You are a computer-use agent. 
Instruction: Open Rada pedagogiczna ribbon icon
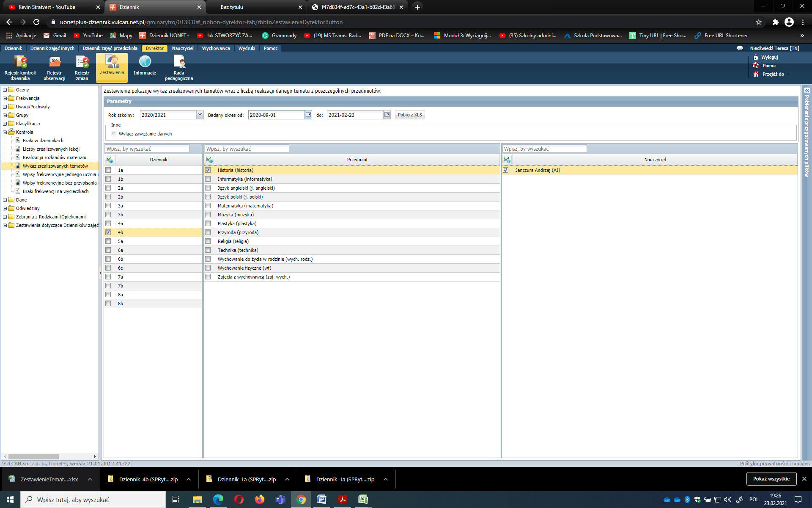click(x=179, y=63)
